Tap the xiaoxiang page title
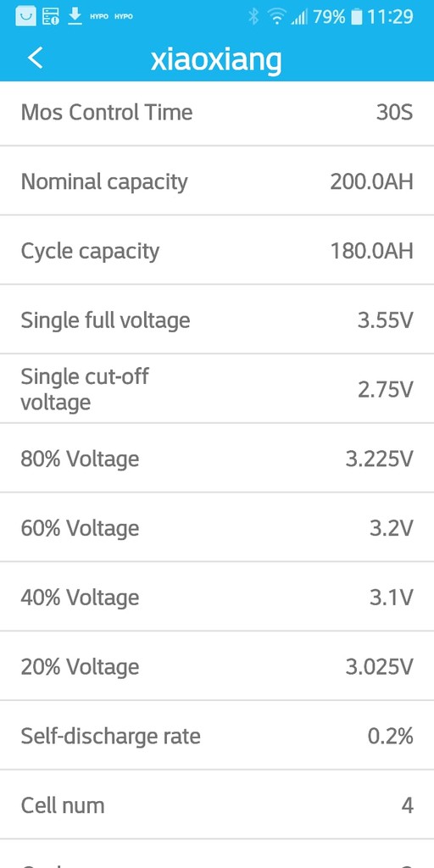Viewport: 434px width, 868px height. 216,59
